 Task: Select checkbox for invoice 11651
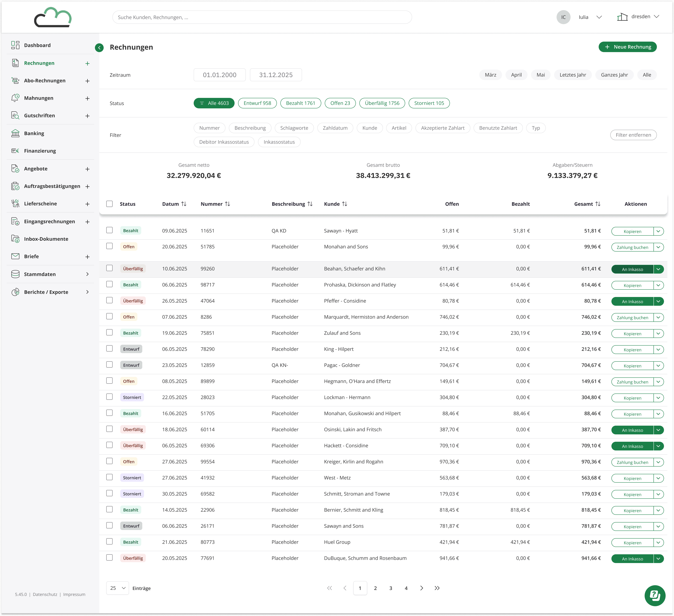point(109,230)
